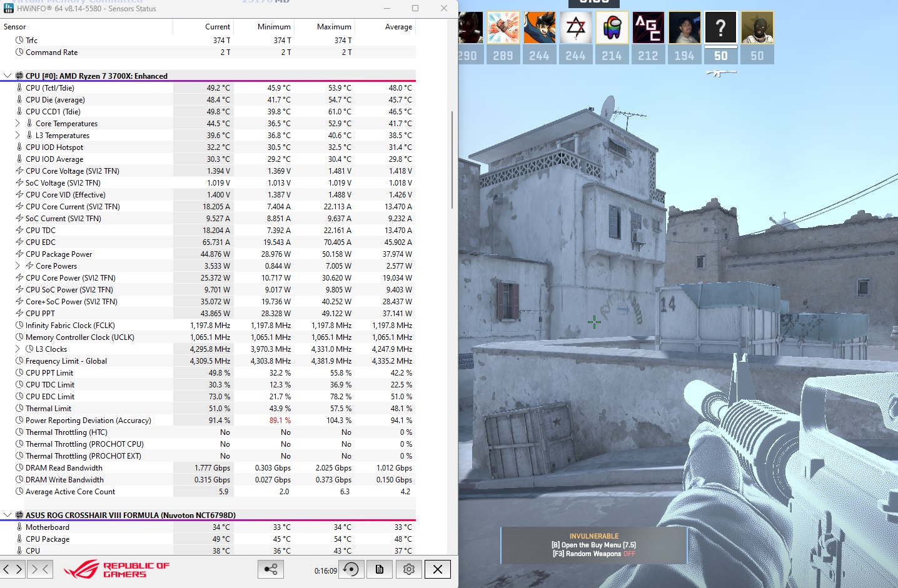
Task: Click the circle icon beside DRAM Read Bandwidth
Action: point(19,468)
